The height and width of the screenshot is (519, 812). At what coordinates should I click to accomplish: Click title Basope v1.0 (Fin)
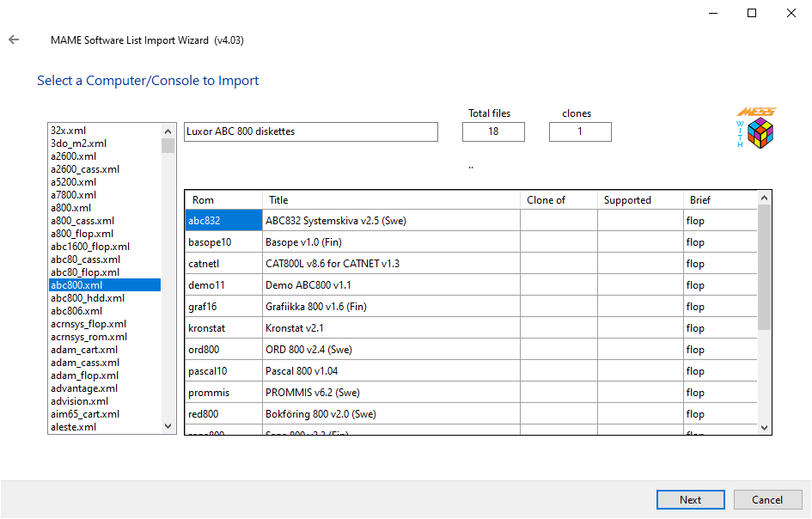[x=303, y=242]
